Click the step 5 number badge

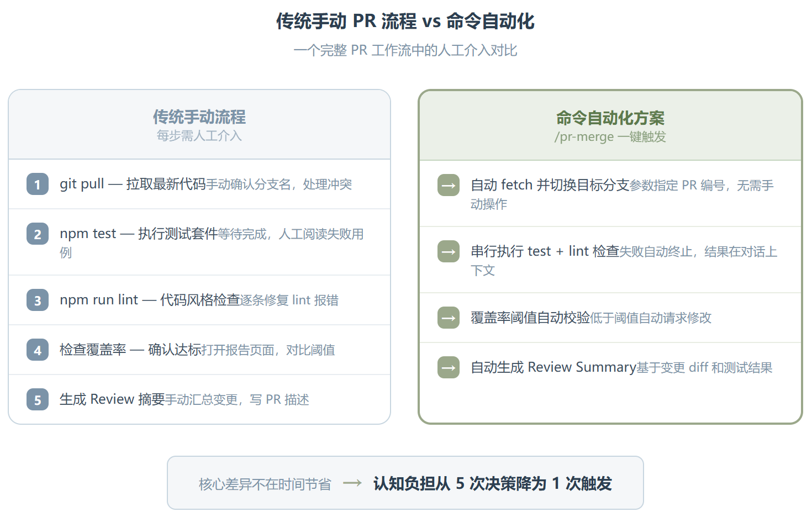coord(38,400)
